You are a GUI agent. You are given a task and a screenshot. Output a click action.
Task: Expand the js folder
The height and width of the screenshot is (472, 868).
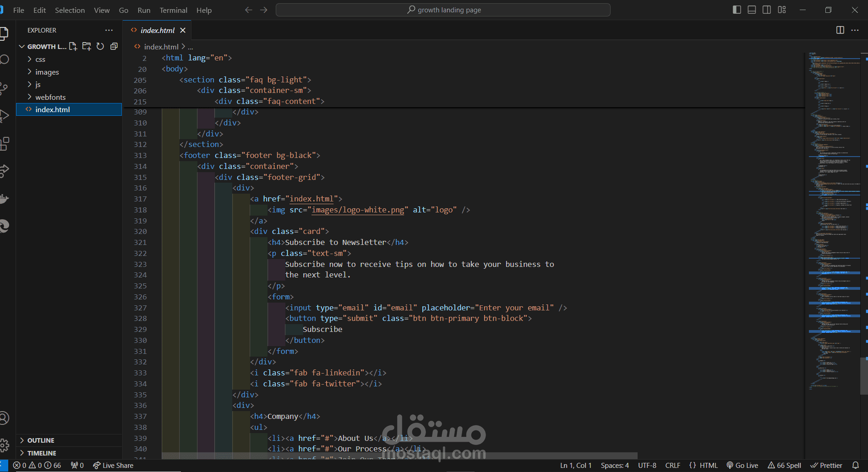coord(69,84)
